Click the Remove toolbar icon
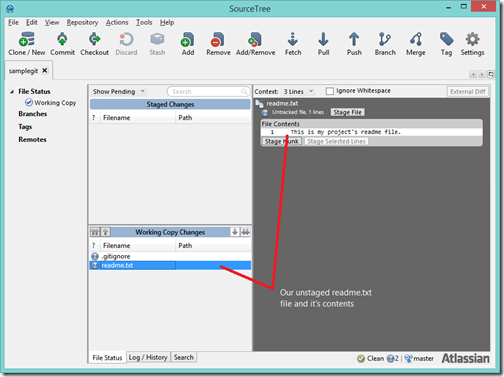 (218, 39)
